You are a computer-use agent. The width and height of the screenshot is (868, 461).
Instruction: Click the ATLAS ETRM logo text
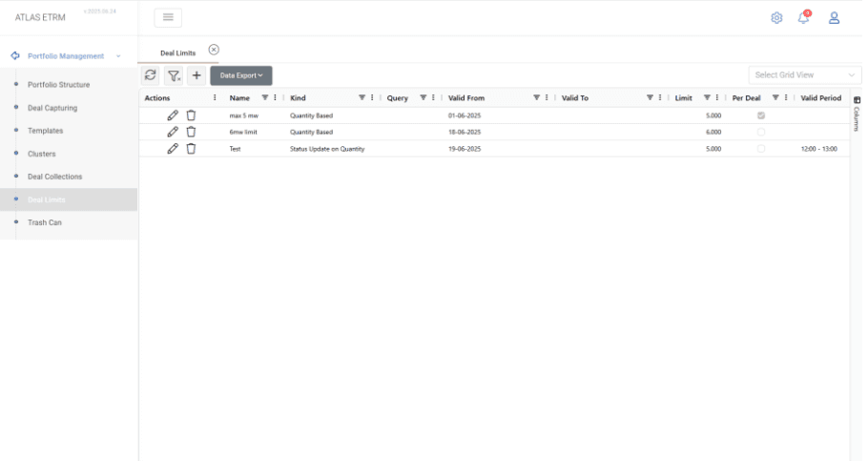point(40,18)
